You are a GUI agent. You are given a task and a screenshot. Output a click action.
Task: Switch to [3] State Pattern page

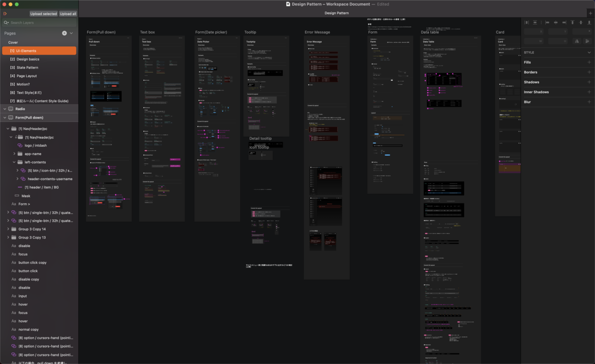coord(24,67)
